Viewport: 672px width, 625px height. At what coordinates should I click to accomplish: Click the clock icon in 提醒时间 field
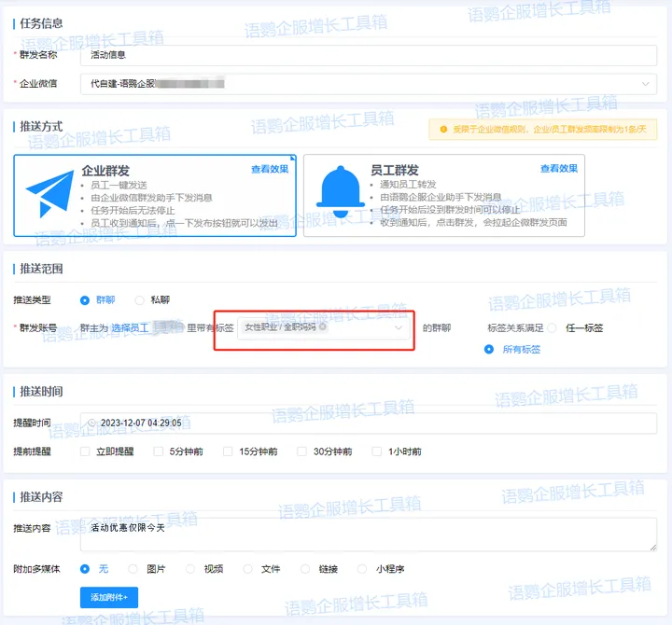91,423
